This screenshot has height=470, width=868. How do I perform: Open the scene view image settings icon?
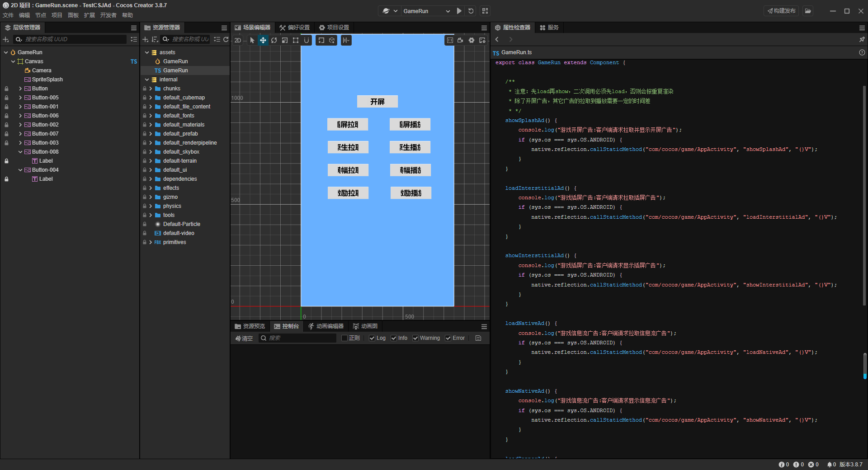click(482, 40)
